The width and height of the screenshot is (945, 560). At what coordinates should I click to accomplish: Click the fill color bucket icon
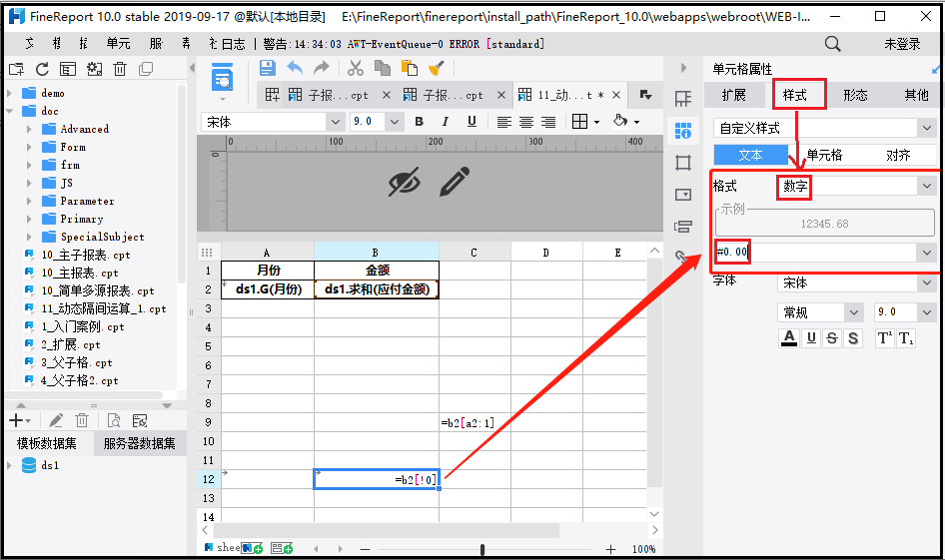click(620, 121)
